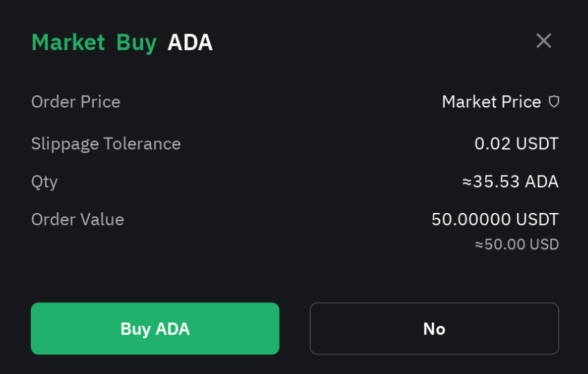The height and width of the screenshot is (374, 588).
Task: Click the ADA unit after ≈35.53
Action: point(541,182)
